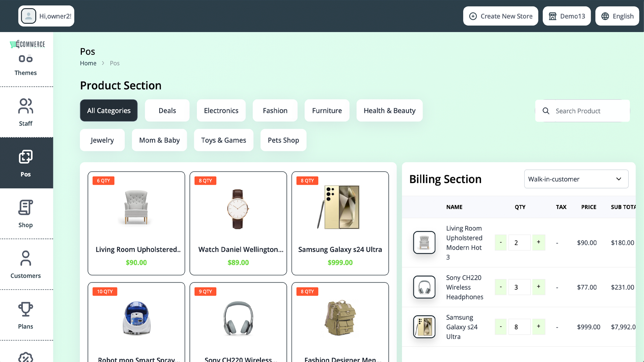Decrease quantity of Living Room Upholstered
This screenshot has height=362, width=644.
(x=501, y=242)
